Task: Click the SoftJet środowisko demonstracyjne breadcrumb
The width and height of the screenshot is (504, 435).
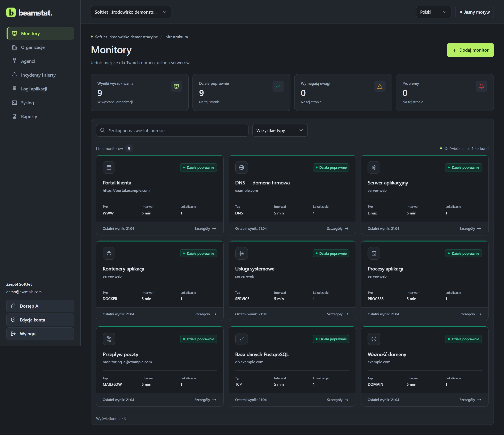Action: (126, 37)
